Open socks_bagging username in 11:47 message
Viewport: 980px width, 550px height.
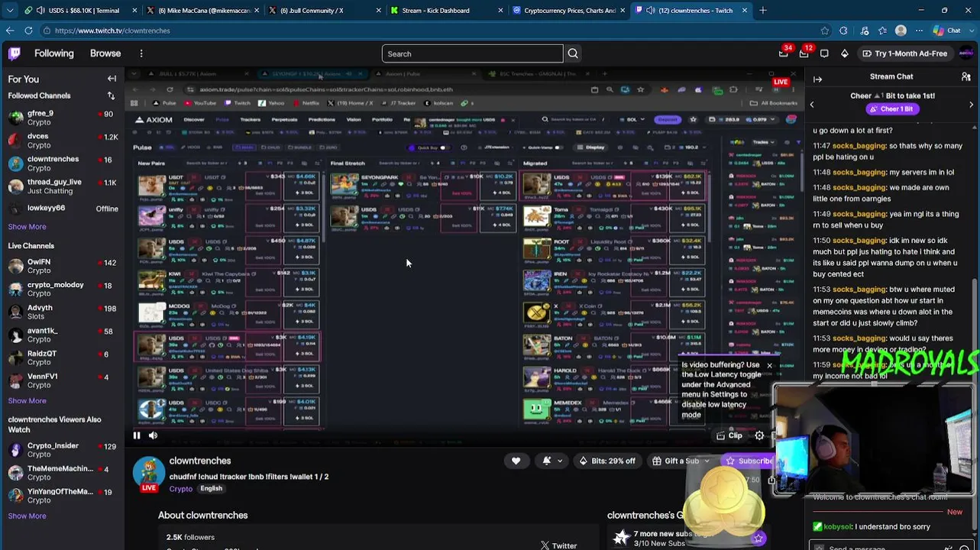point(859,146)
